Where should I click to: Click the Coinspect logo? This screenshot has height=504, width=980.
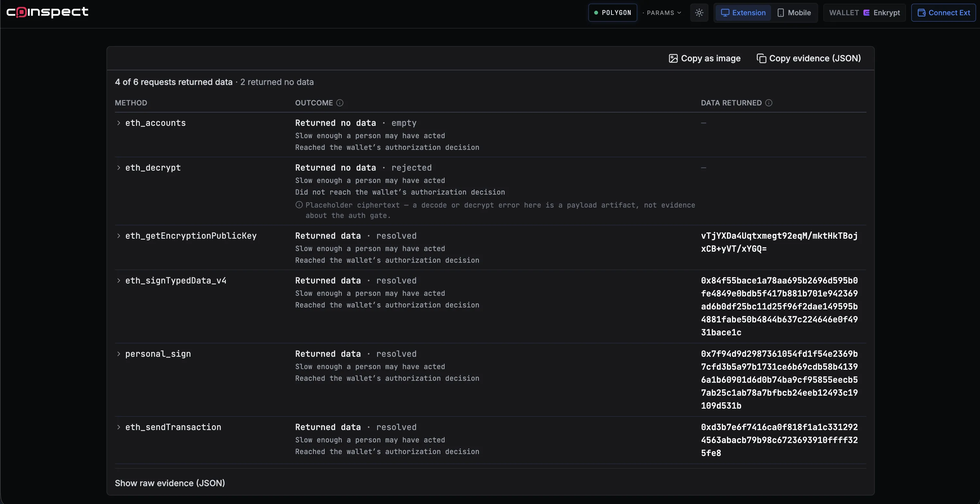(x=47, y=12)
